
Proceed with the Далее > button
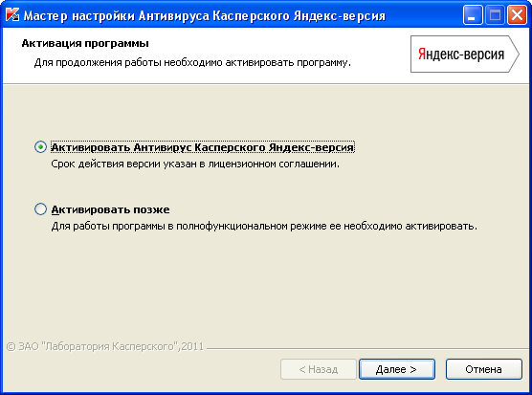[397, 369]
